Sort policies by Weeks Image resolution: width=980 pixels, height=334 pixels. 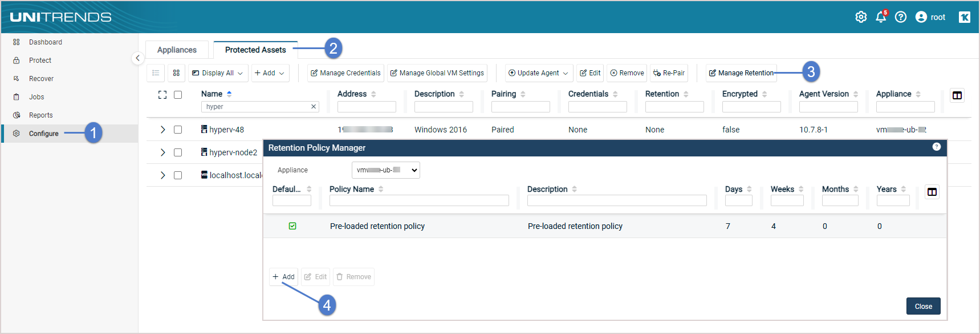coord(801,189)
